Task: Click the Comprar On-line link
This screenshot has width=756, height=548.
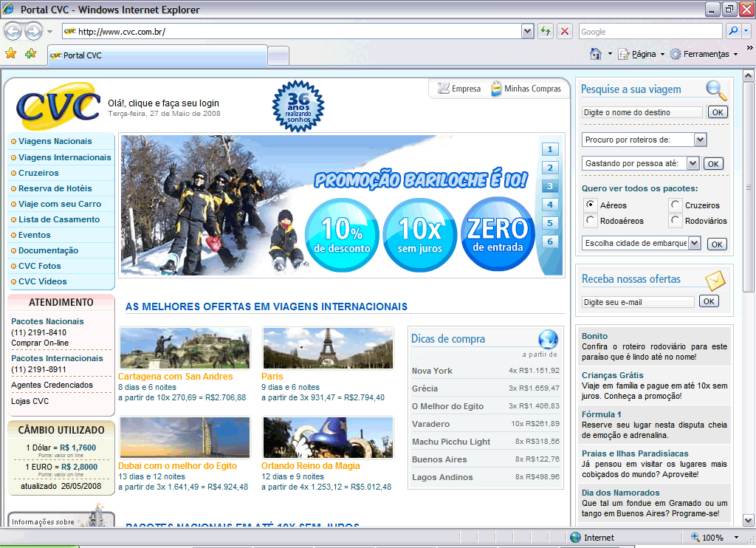Action: coord(40,343)
